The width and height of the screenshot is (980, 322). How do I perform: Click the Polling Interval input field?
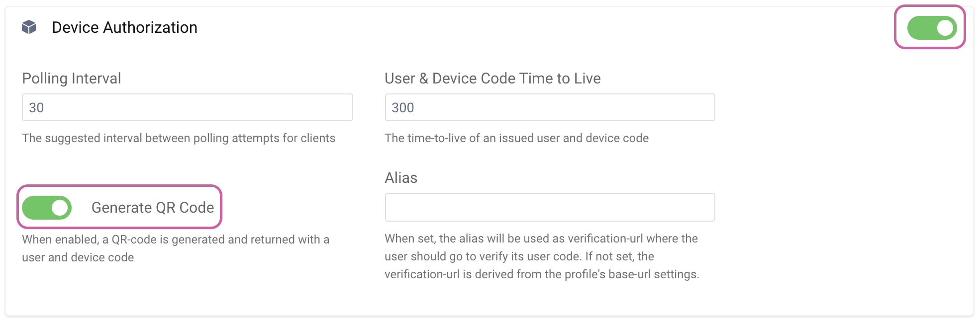(x=187, y=107)
